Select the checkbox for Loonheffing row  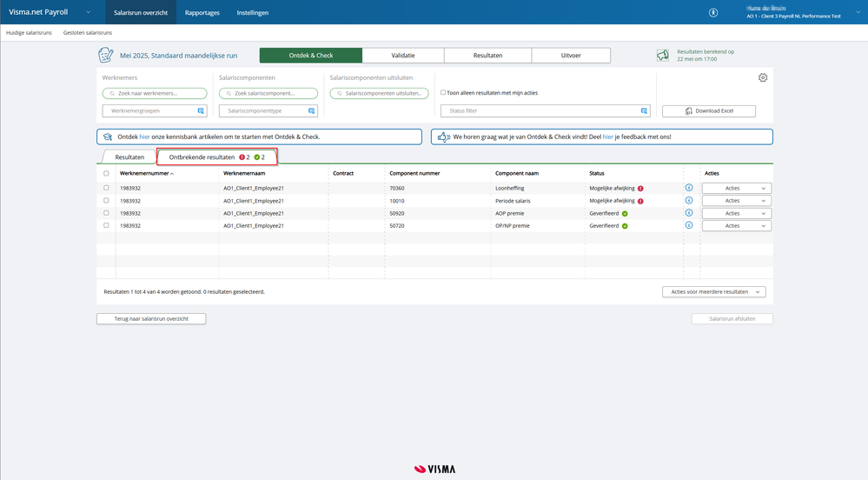(x=106, y=188)
